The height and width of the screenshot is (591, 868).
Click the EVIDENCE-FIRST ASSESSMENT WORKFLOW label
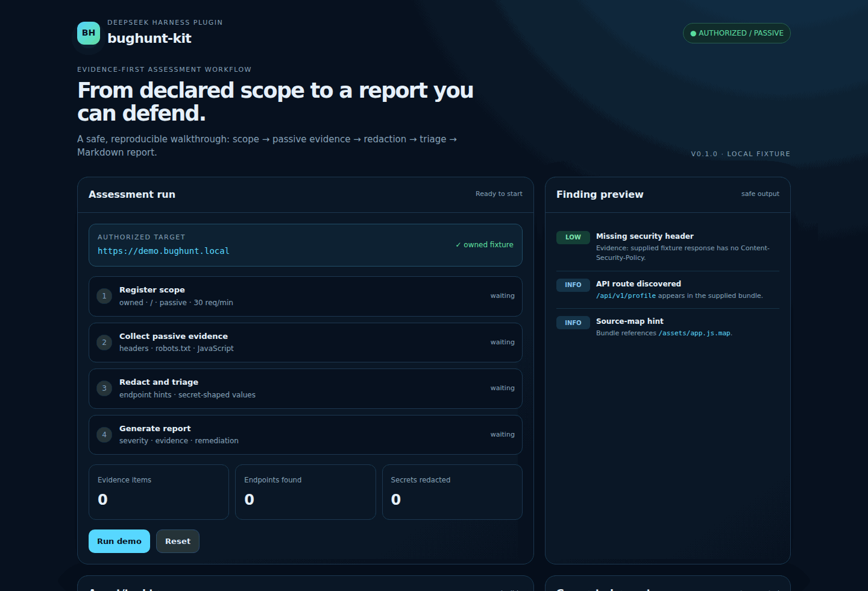(x=165, y=69)
